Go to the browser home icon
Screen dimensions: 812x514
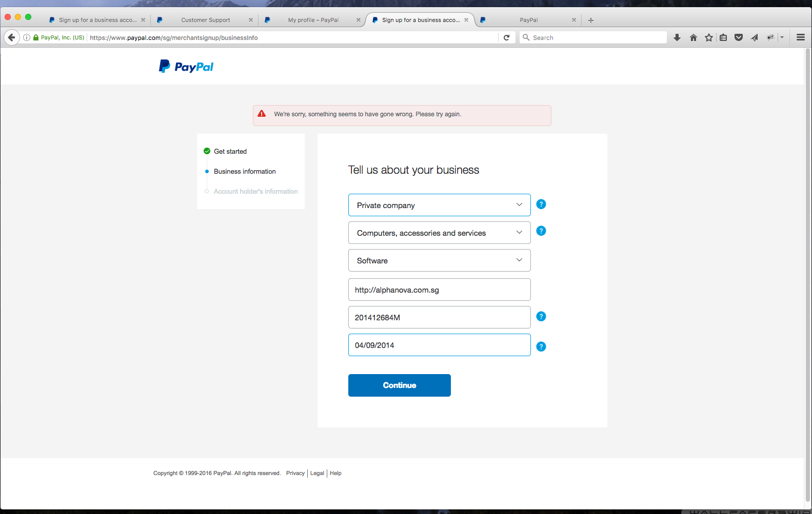click(694, 37)
